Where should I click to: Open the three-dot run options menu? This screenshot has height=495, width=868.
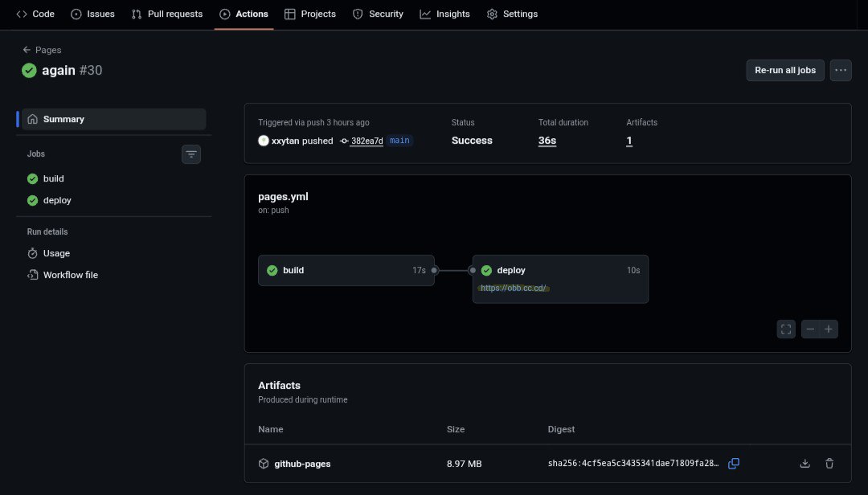click(841, 70)
